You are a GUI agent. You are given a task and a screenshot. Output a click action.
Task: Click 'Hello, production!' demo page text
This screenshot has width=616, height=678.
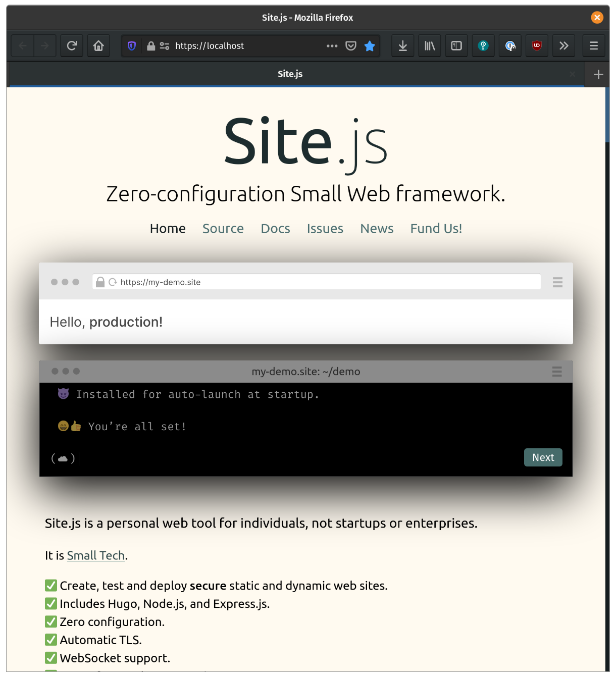(106, 322)
